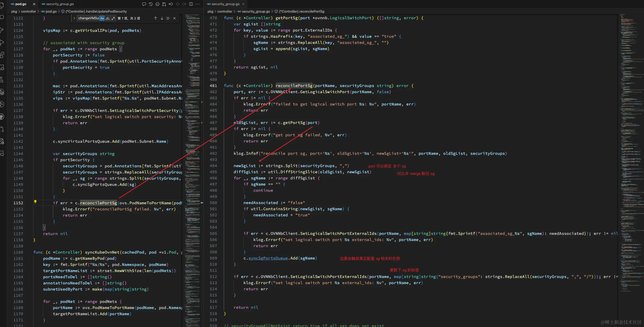The height and width of the screenshot is (327, 644).
Task: Open the Testing flask icon
Action: point(2,80)
